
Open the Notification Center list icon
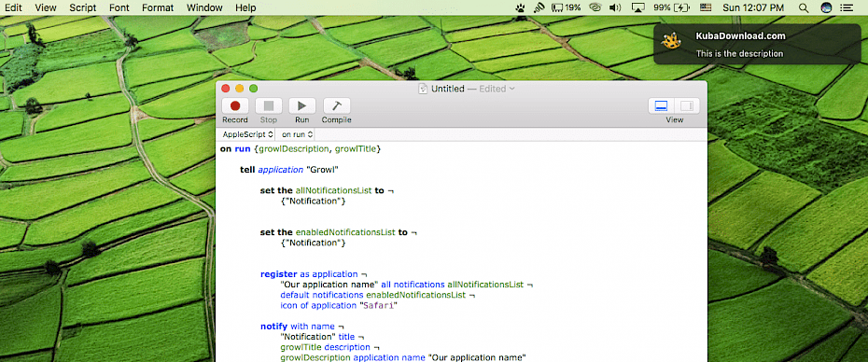(846, 7)
